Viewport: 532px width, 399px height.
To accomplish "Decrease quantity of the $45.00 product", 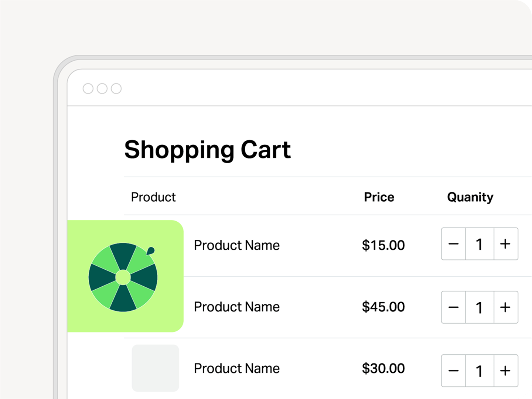I will 454,307.
